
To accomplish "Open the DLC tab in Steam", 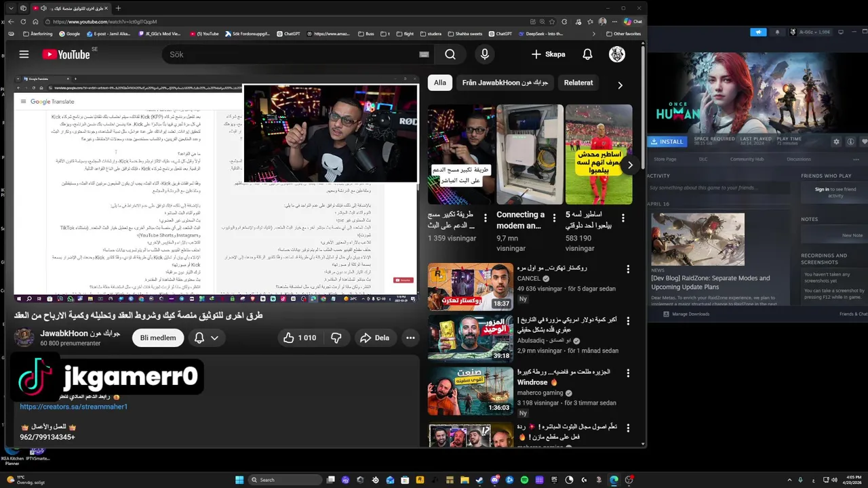I will pyautogui.click(x=702, y=159).
